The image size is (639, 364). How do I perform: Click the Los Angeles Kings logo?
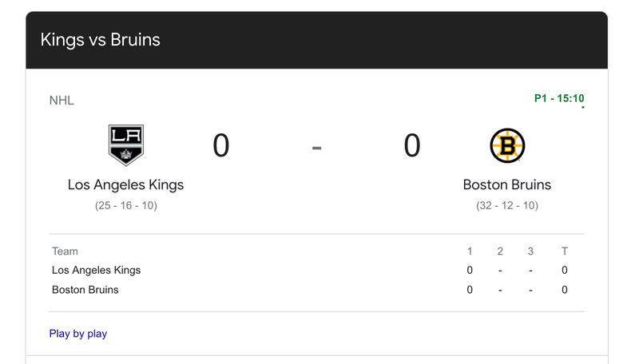(125, 145)
